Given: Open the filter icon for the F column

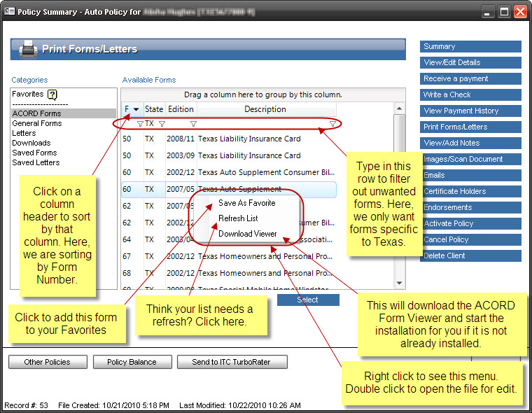Looking at the screenshot, I should coord(140,124).
